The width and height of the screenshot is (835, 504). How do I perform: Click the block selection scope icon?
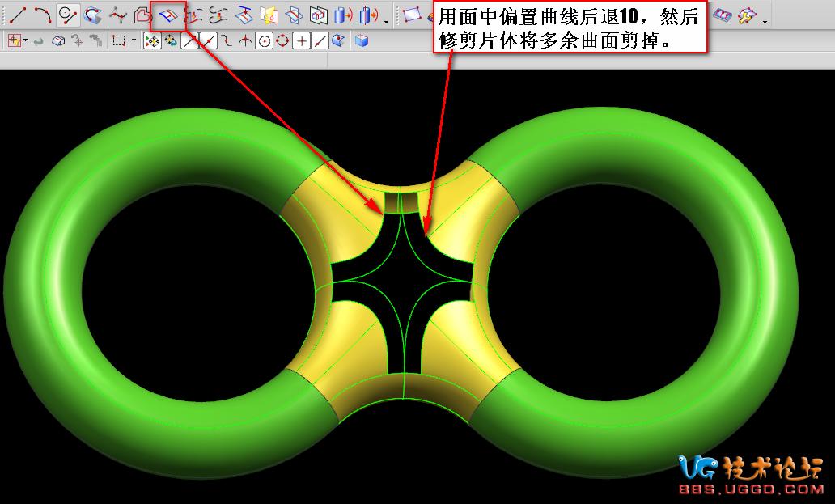(58, 41)
